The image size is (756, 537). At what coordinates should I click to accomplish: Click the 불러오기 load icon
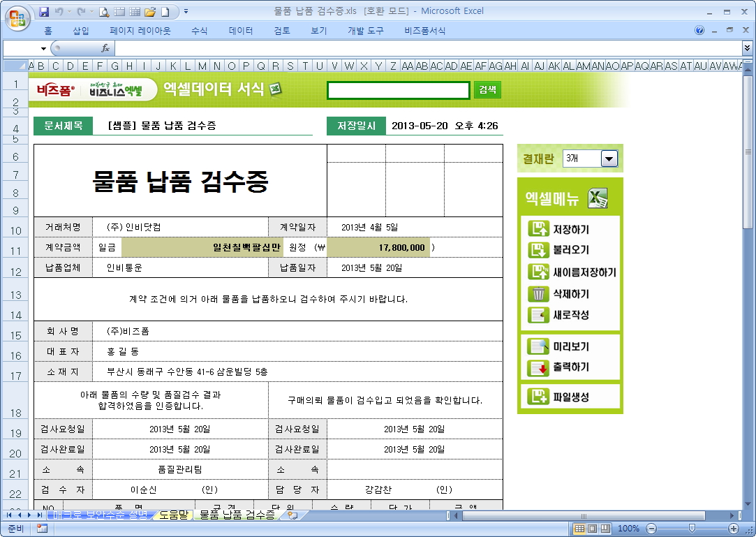click(538, 250)
